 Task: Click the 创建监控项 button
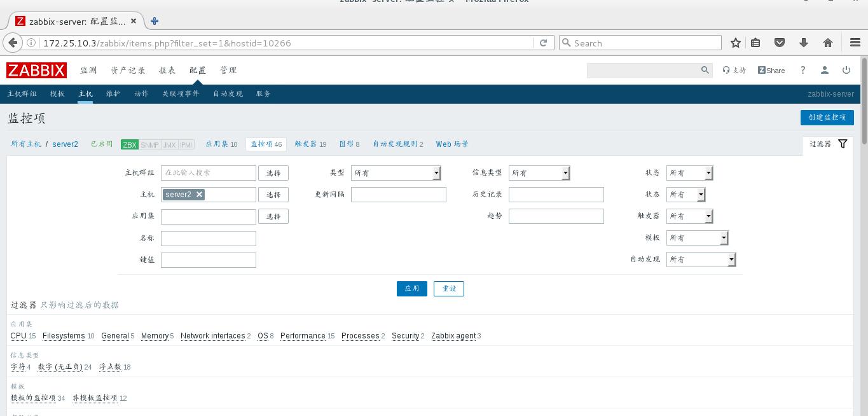pos(827,118)
